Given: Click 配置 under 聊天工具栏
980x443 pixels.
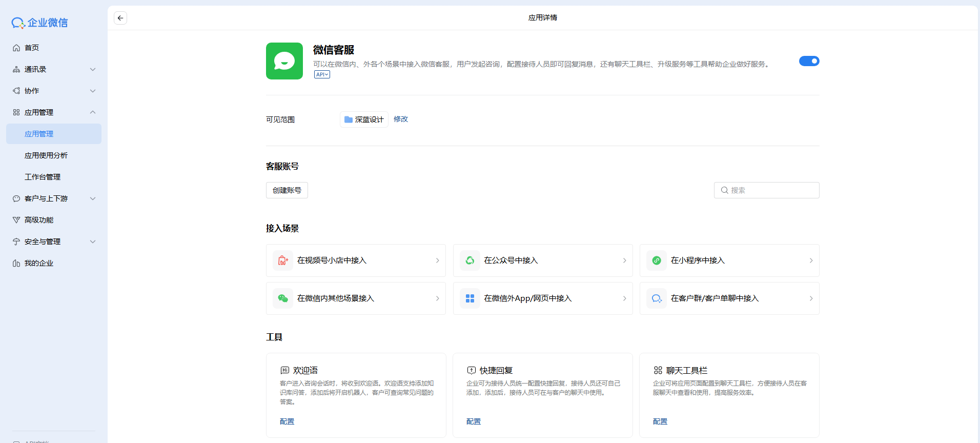Looking at the screenshot, I should (x=660, y=421).
